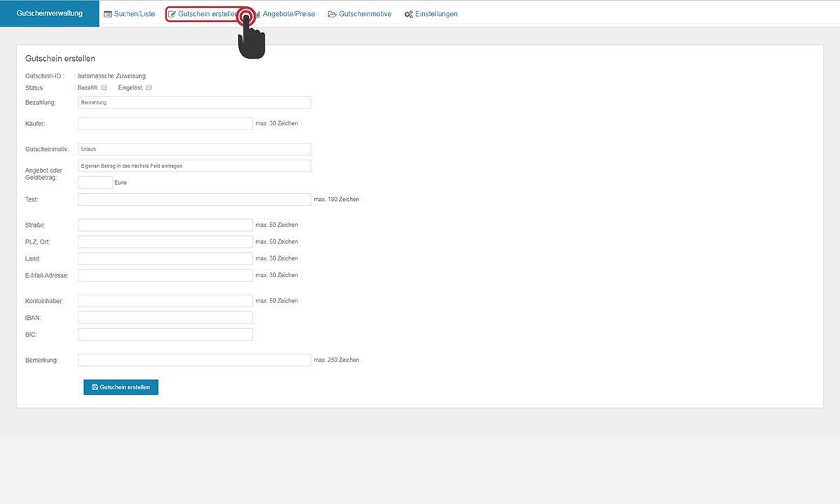Click the gears icon beside Einstellungen

coord(409,14)
